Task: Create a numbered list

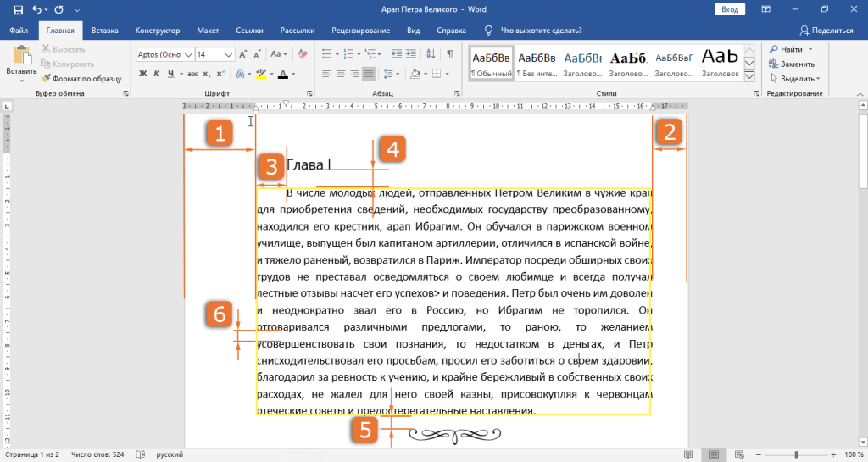Action: (x=348, y=54)
